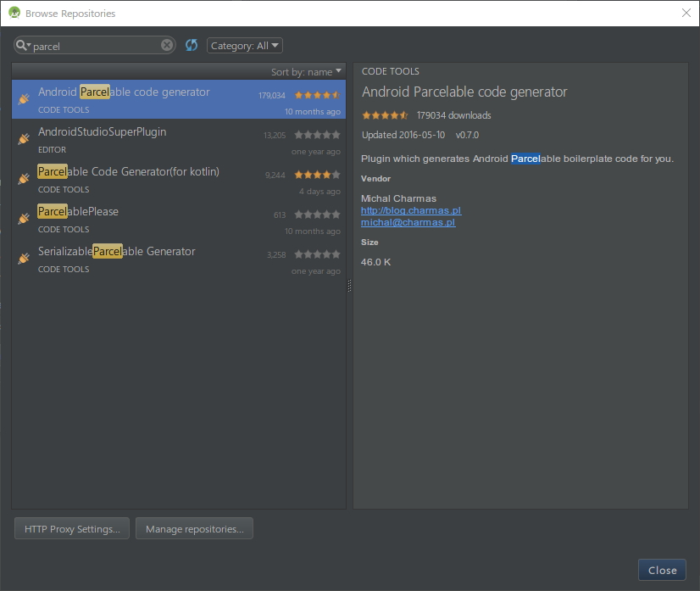
Task: Click the Close button
Action: point(662,570)
